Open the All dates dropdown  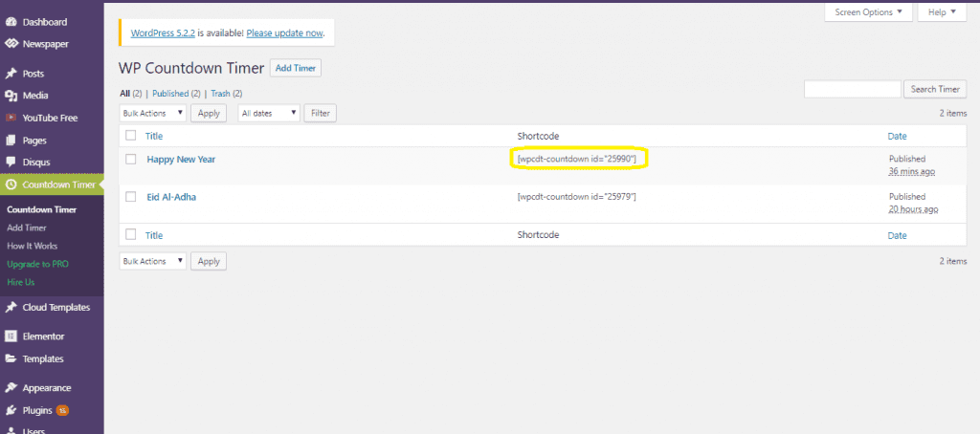tap(269, 113)
